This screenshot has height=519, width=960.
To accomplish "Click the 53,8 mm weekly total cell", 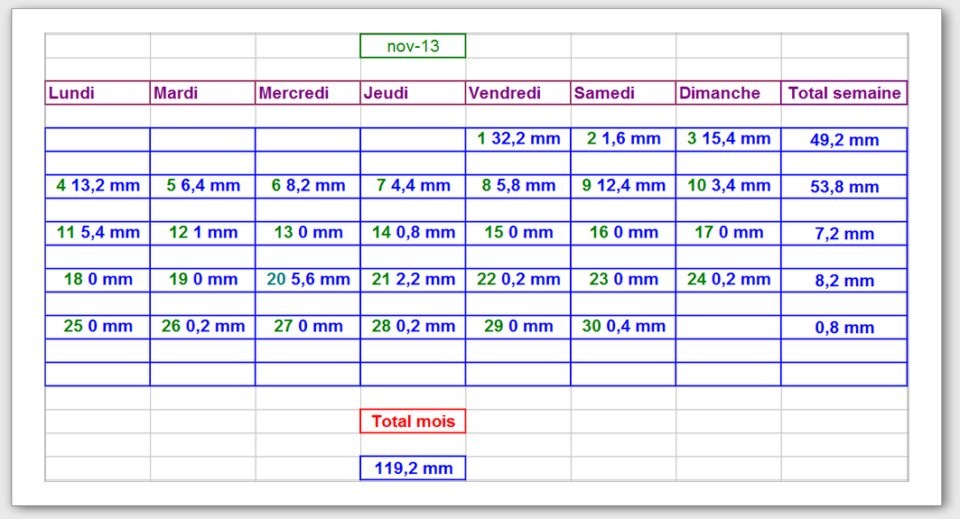I will [844, 187].
